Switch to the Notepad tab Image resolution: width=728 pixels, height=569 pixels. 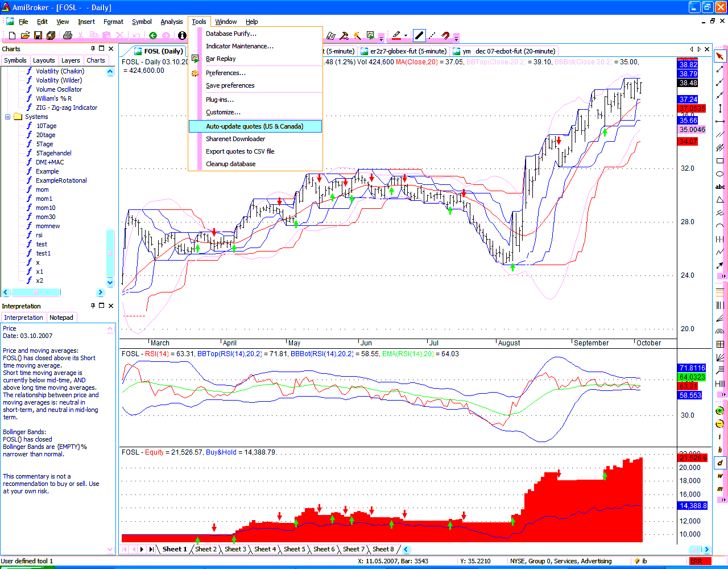pos(61,318)
